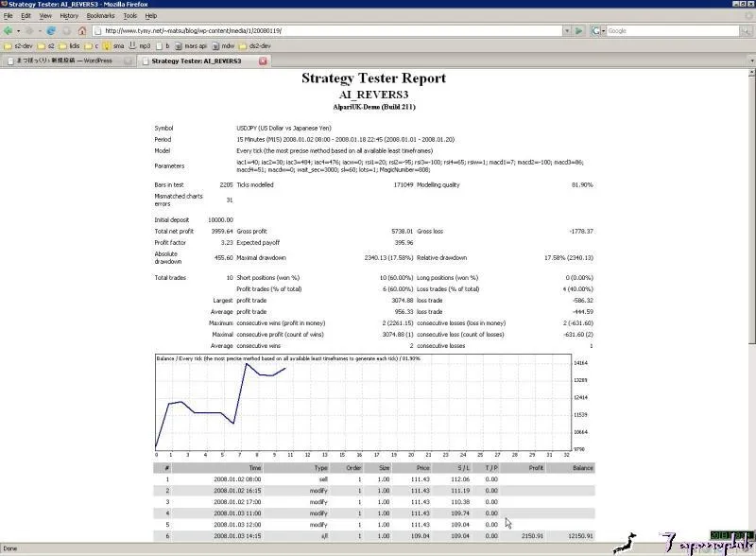756x556 pixels.
Task: Reload the current page
Action: (51, 30)
